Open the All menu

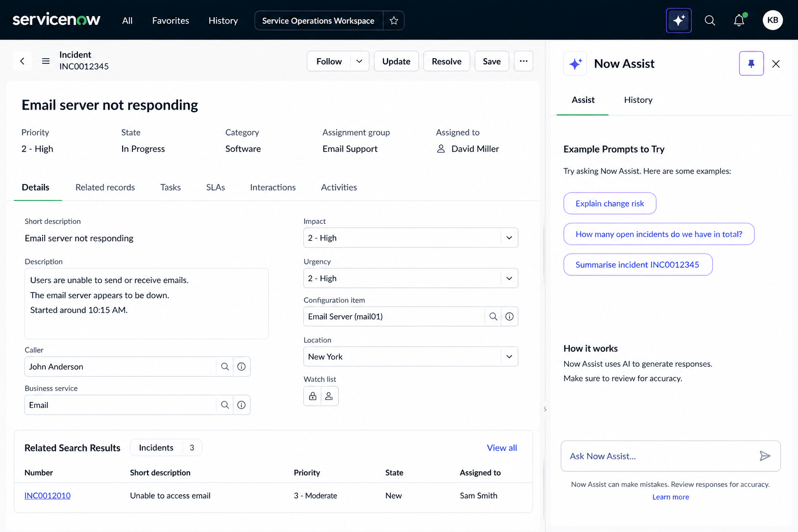(x=127, y=20)
